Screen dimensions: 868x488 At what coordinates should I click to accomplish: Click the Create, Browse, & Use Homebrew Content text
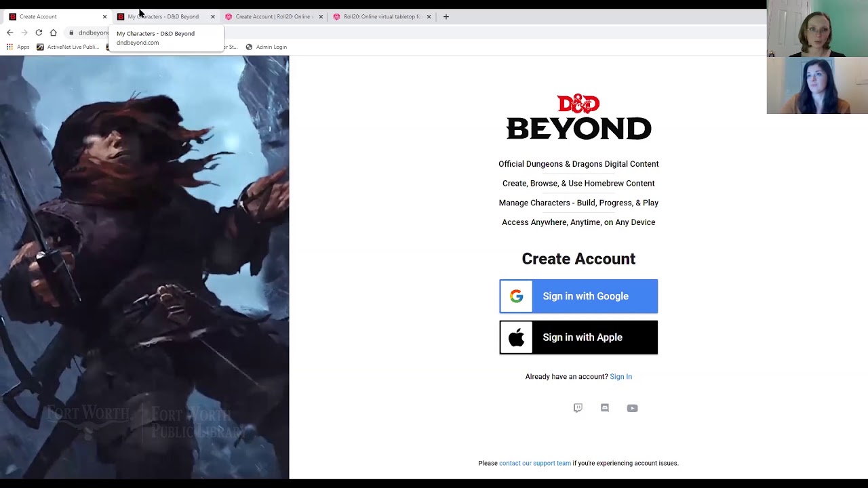pyautogui.click(x=578, y=184)
